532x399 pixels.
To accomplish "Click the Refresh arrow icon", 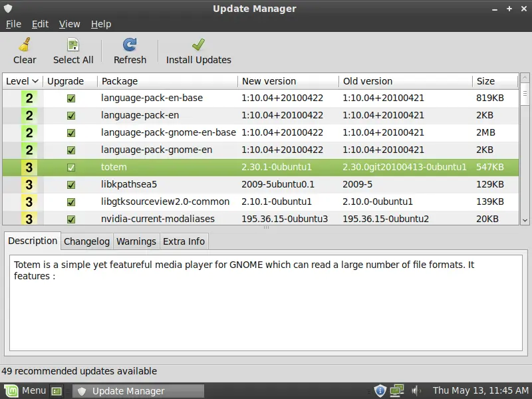I will click(130, 45).
